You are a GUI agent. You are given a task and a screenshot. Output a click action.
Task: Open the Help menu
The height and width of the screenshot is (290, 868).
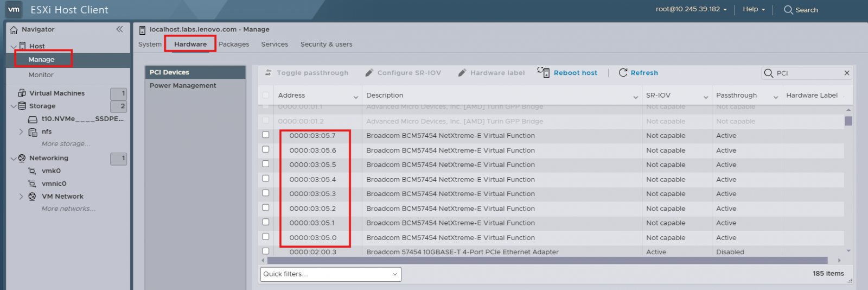coord(754,9)
